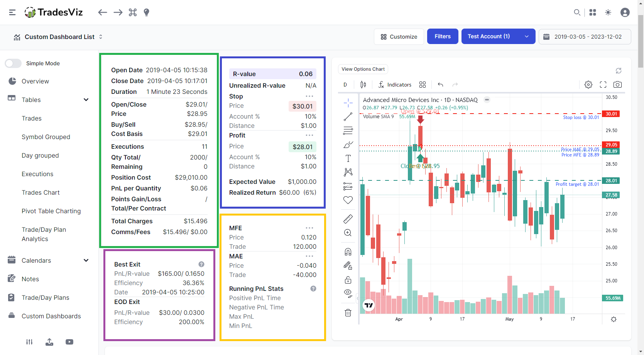
Task: Open Overview in the sidebar
Action: (x=35, y=81)
